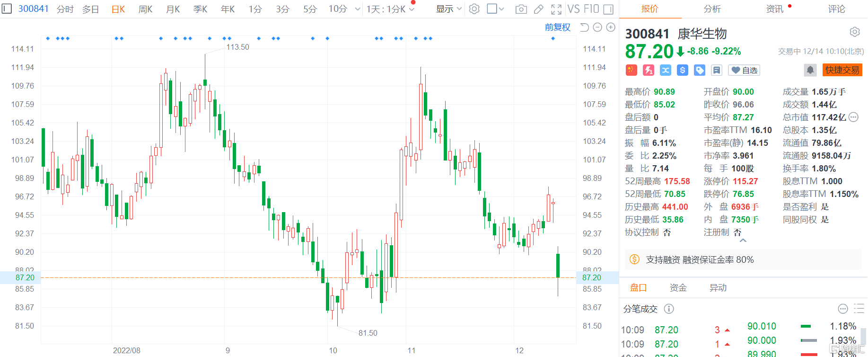
Task: Select 异动 tab
Action: (718, 287)
